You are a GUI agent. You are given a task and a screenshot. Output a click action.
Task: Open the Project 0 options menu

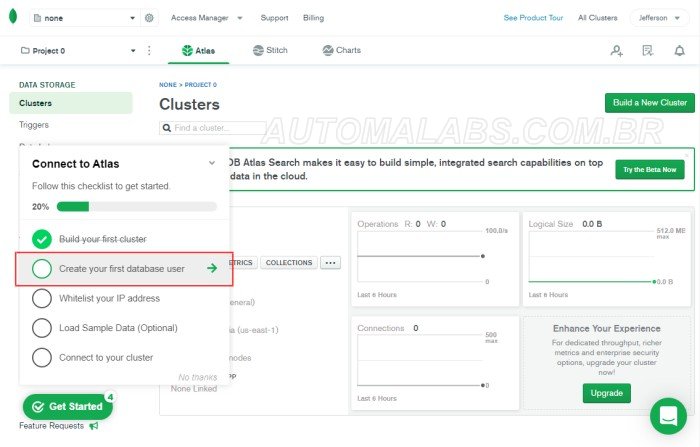pyautogui.click(x=149, y=50)
